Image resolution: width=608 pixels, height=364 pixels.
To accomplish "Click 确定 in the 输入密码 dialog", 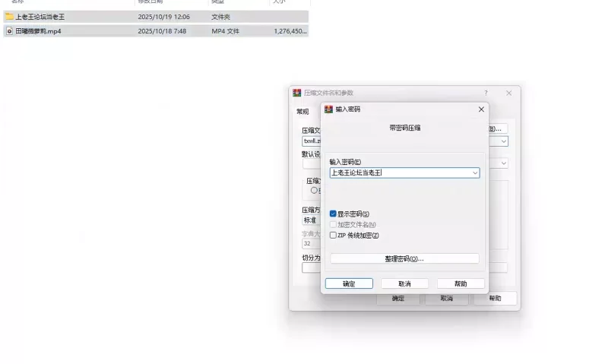I will [349, 283].
